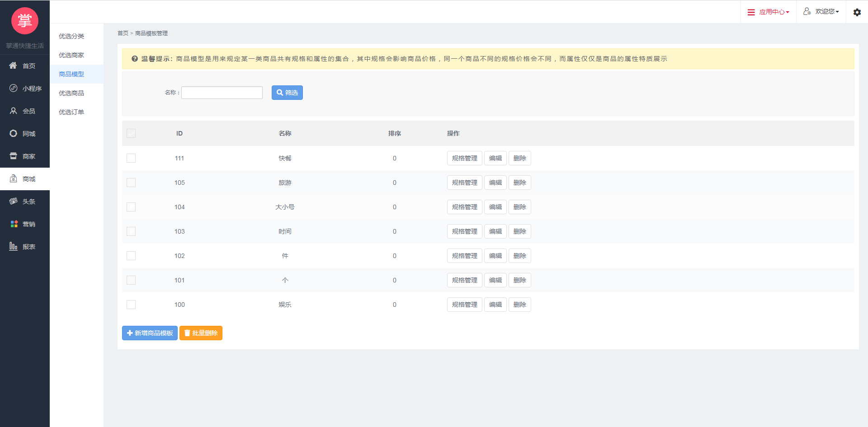Delete the 快餐 template row

tap(519, 158)
